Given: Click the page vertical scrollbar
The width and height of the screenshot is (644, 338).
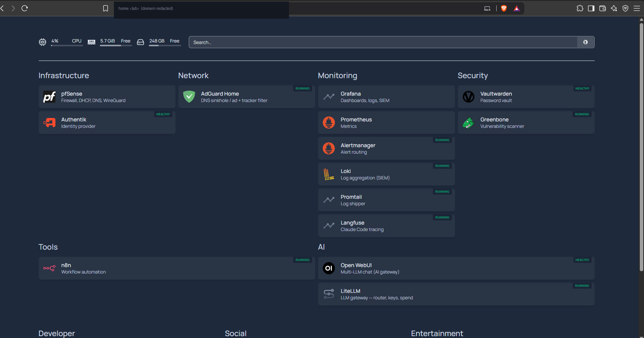Looking at the screenshot, I should 641,148.
